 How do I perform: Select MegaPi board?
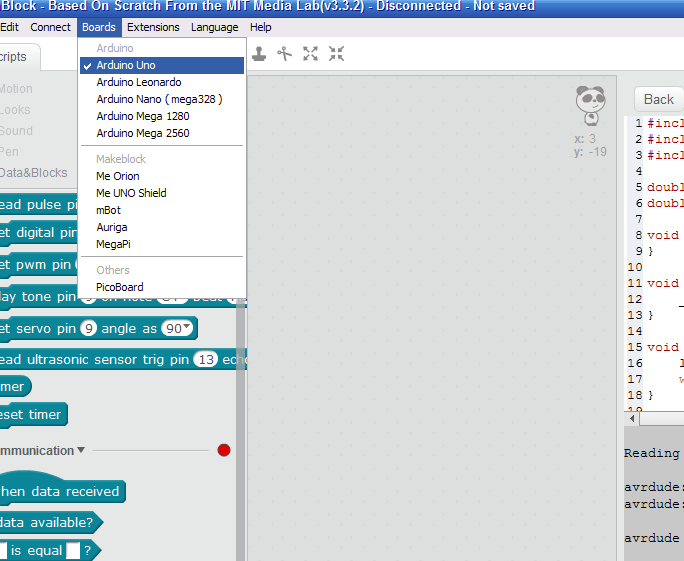(162, 244)
